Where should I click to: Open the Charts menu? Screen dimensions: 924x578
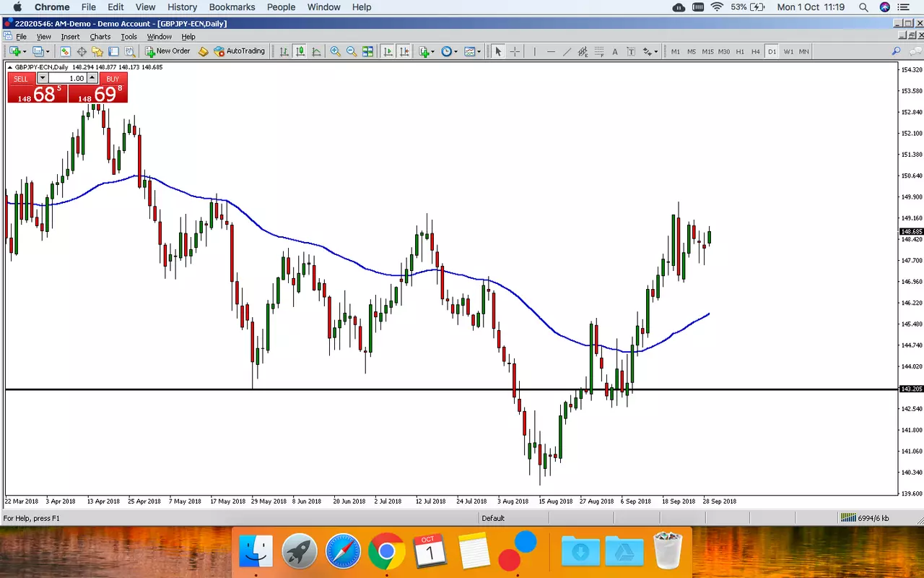(100, 36)
